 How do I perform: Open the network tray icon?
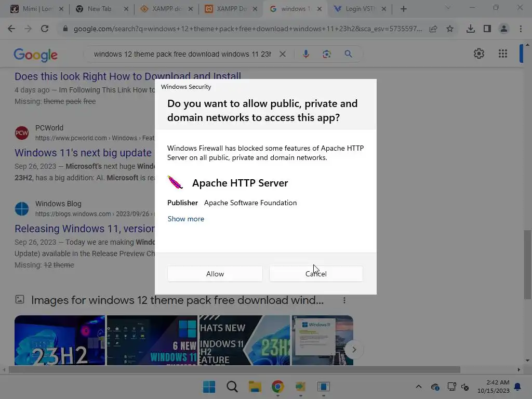click(451, 387)
